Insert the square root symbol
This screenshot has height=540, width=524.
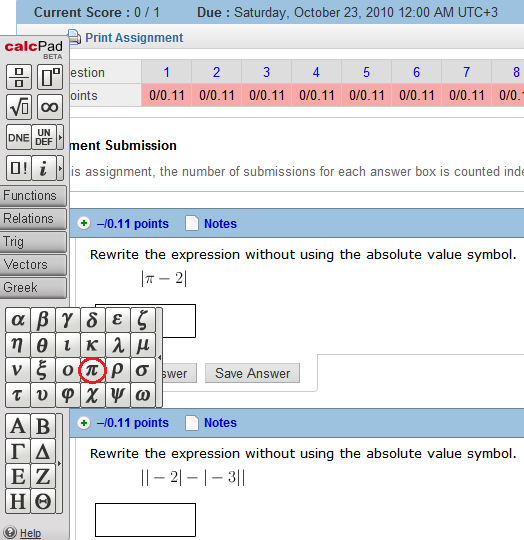[x=19, y=107]
